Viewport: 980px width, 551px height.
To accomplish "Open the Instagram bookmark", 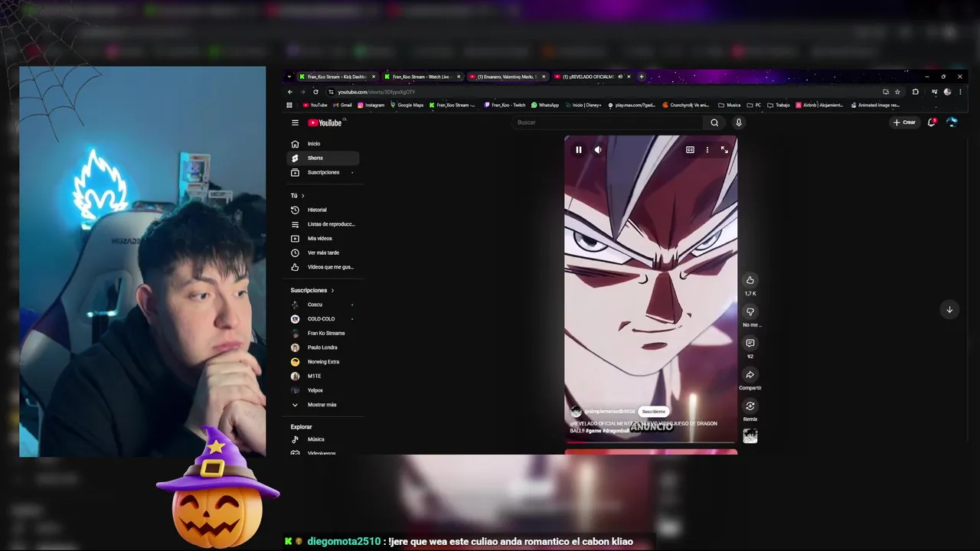I will tap(371, 105).
